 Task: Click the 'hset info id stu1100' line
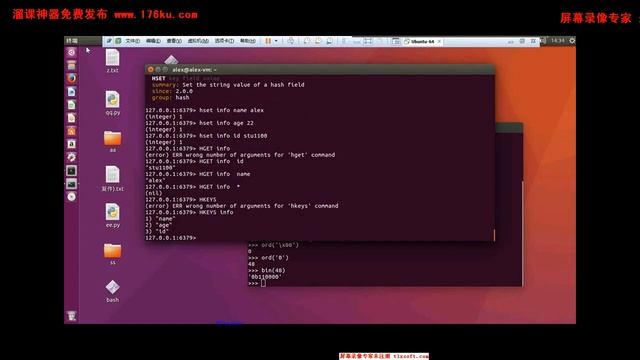pyautogui.click(x=206, y=136)
